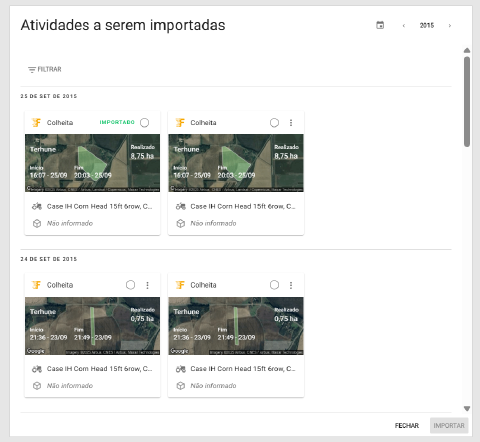Viewport: 480px width, 442px height.
Task: Open map thumbnail of second 0,75 ha card
Action: [236, 326]
